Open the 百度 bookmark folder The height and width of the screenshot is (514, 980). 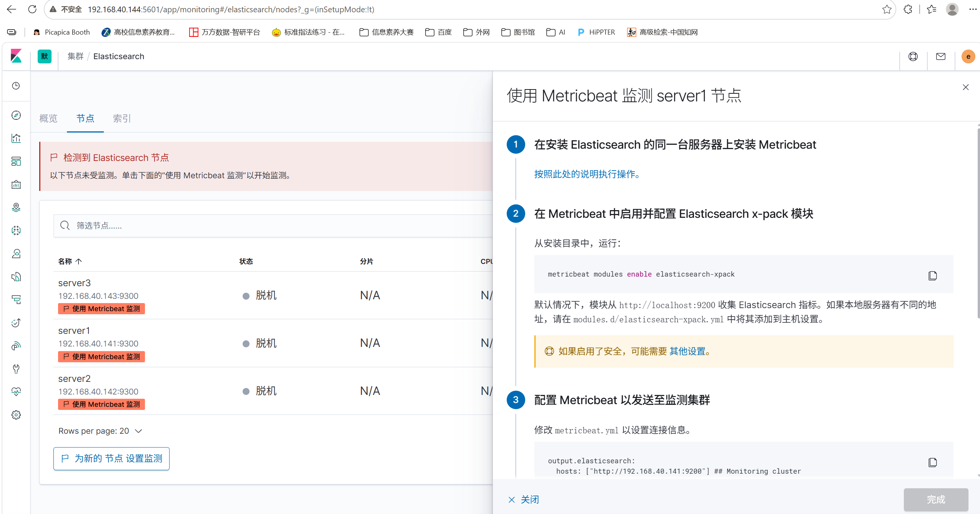[x=439, y=32]
